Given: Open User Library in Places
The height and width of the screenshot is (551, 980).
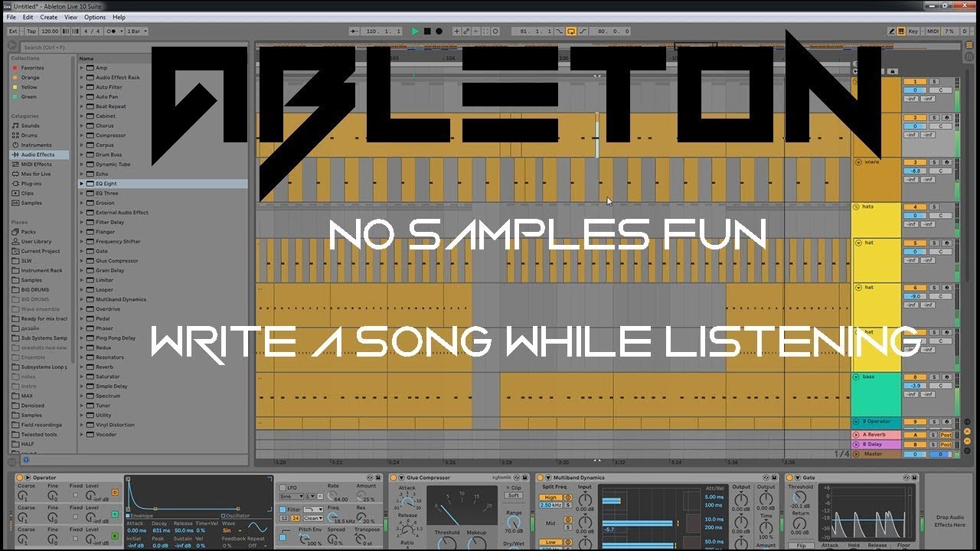Looking at the screenshot, I should 36,241.
